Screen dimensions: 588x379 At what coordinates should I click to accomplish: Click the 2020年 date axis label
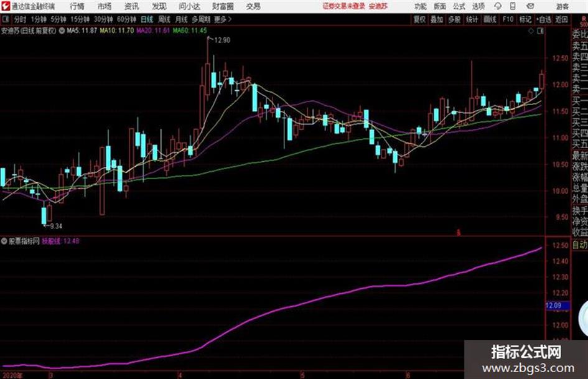[12, 375]
